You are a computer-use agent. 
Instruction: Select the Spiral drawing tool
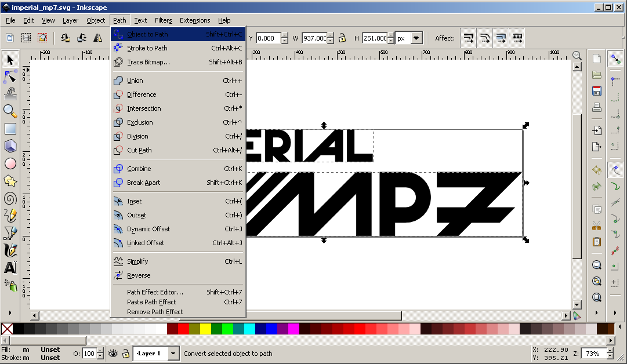(10, 198)
